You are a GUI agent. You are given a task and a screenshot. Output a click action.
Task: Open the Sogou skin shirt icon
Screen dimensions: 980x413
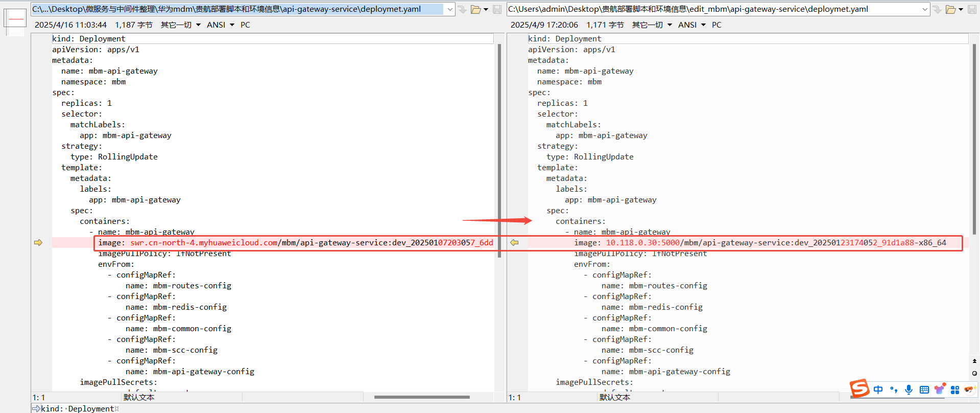click(x=940, y=389)
